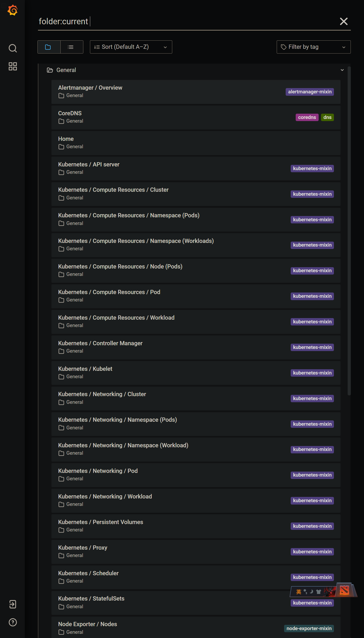
Task: Select the dns tag on CoreDNS
Action: coord(327,117)
